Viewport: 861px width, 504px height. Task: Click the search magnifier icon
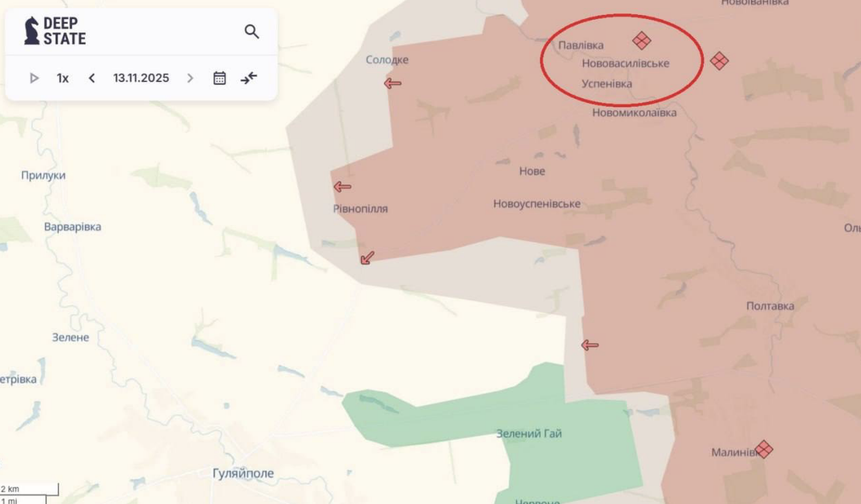click(x=252, y=32)
